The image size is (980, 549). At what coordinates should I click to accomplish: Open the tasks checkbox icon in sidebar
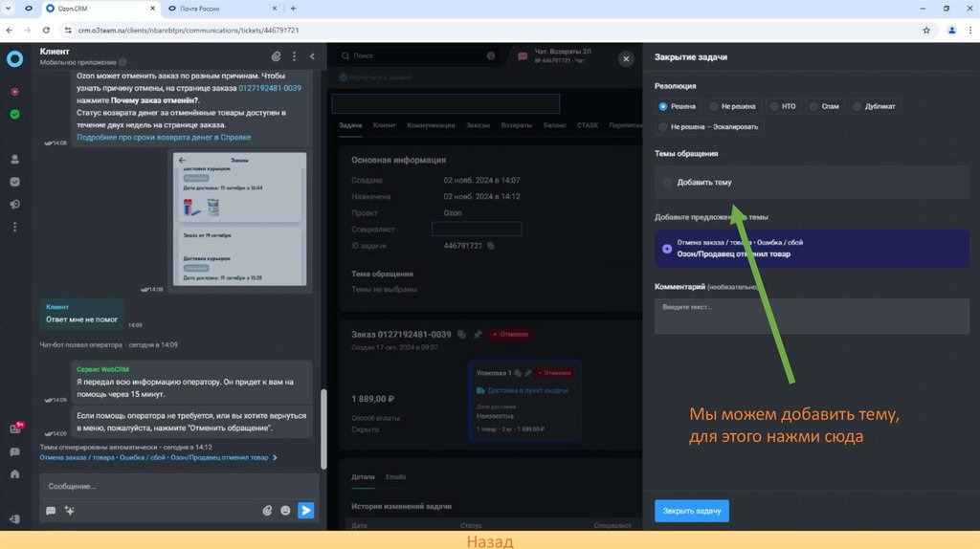pyautogui.click(x=15, y=182)
